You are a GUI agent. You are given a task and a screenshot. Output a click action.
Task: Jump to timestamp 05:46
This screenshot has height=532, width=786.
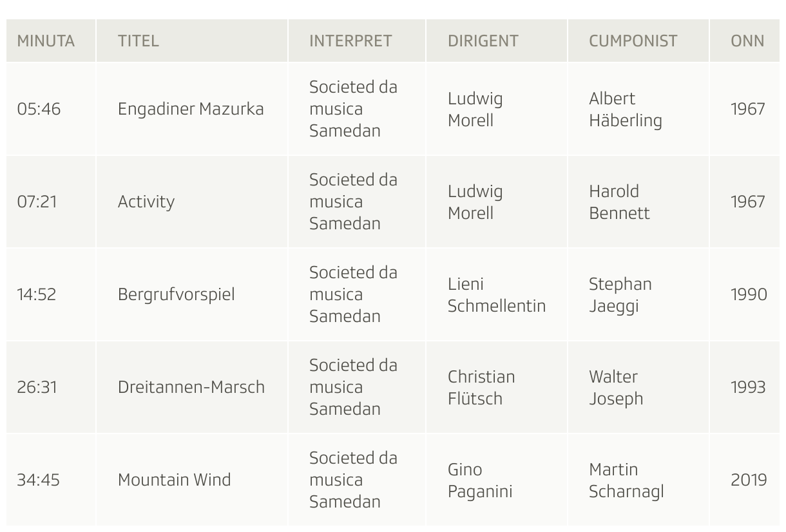pos(39,109)
